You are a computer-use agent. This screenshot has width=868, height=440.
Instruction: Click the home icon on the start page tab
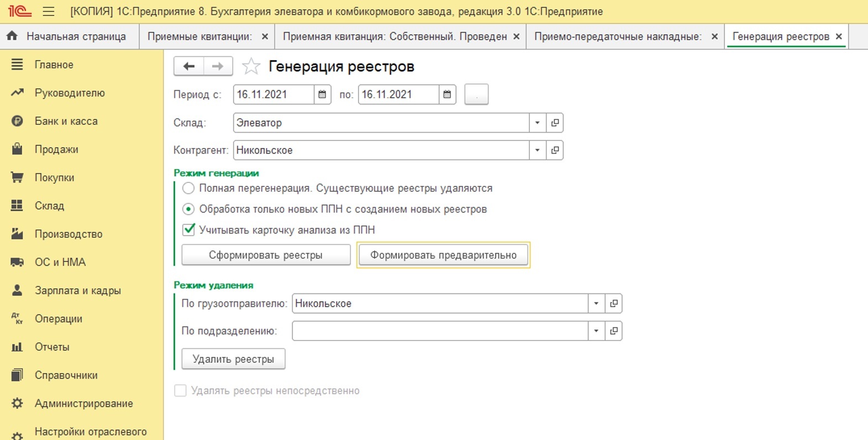(12, 36)
